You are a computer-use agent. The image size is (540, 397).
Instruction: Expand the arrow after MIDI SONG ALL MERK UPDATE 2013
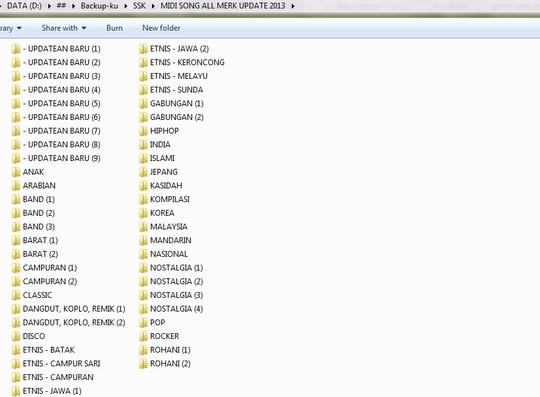[x=293, y=6]
